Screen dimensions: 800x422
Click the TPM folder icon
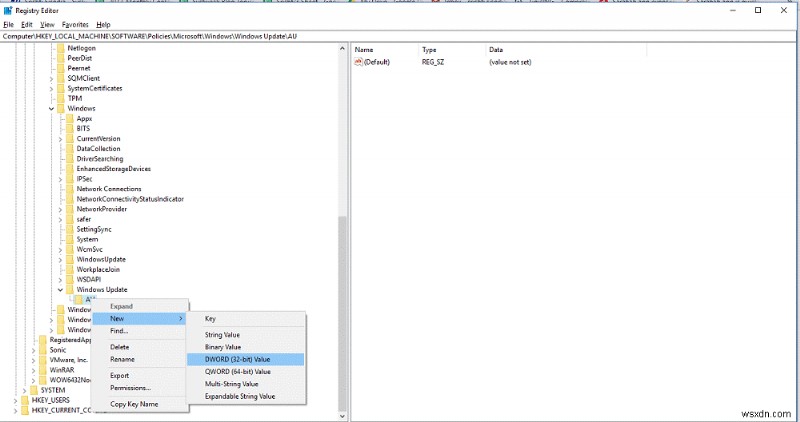pyautogui.click(x=61, y=98)
